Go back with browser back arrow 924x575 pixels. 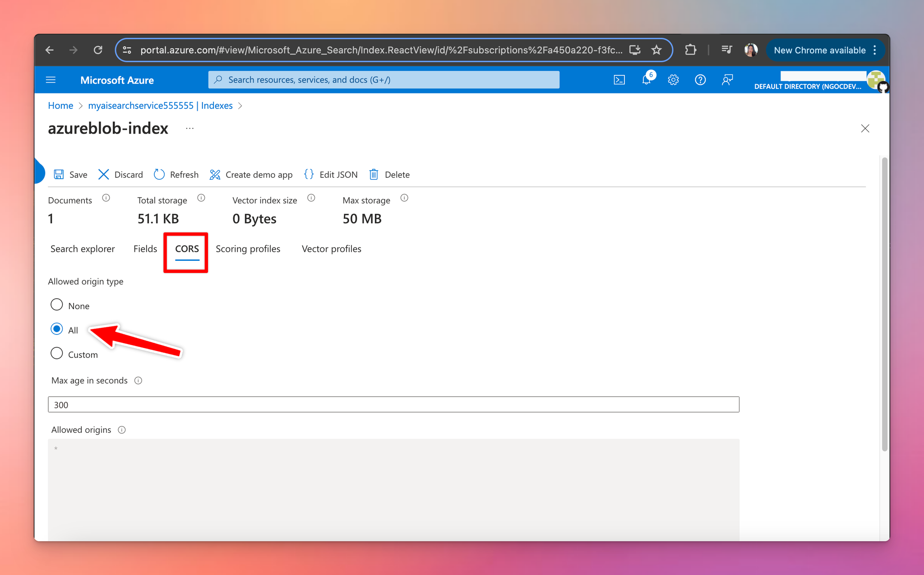tap(50, 50)
